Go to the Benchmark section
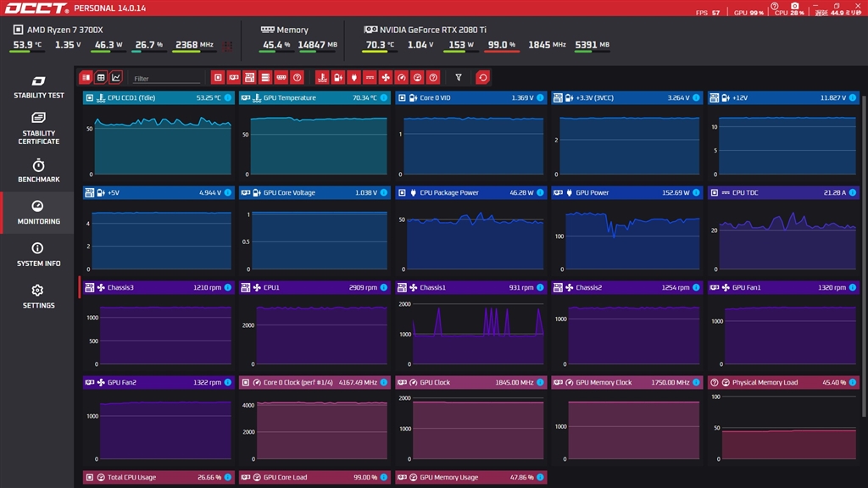Viewport: 868px width, 488px height. click(38, 170)
